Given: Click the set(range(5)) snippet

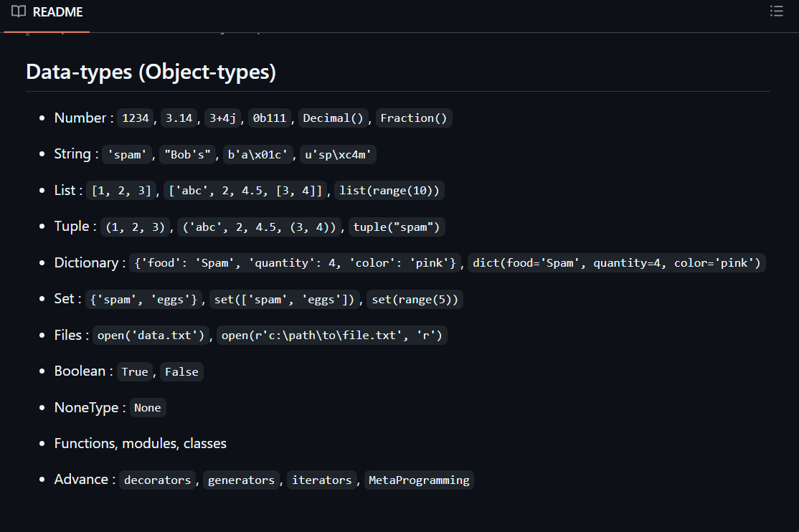Looking at the screenshot, I should coord(415,300).
